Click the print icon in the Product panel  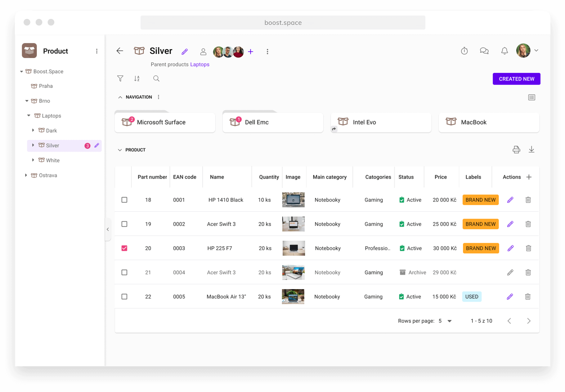tap(516, 149)
